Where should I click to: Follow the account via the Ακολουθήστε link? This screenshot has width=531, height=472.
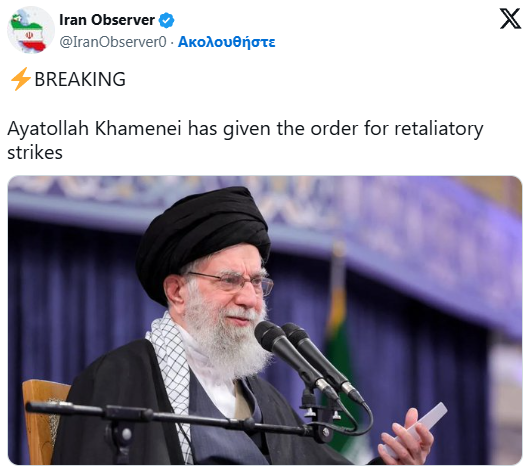click(x=227, y=42)
